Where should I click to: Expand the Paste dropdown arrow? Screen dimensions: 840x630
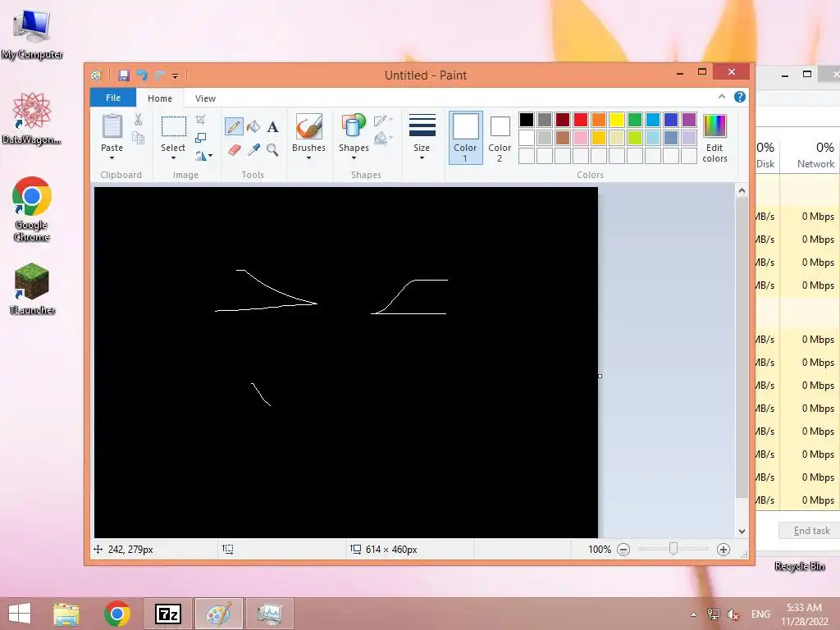point(112,158)
